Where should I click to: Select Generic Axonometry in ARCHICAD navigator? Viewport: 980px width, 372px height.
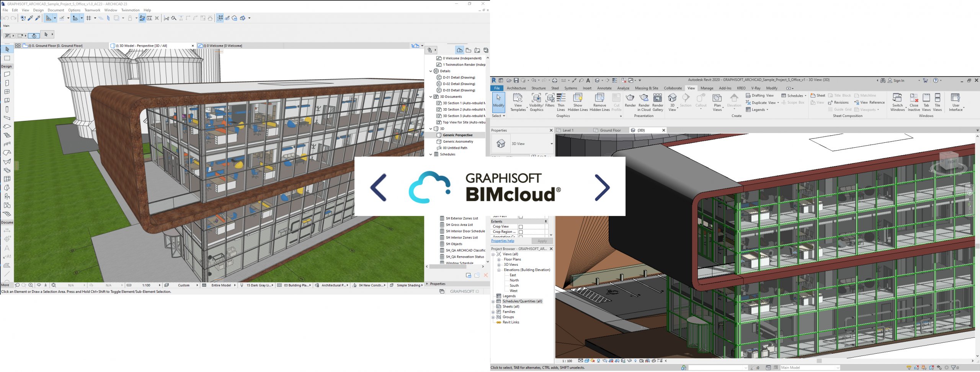coord(458,141)
